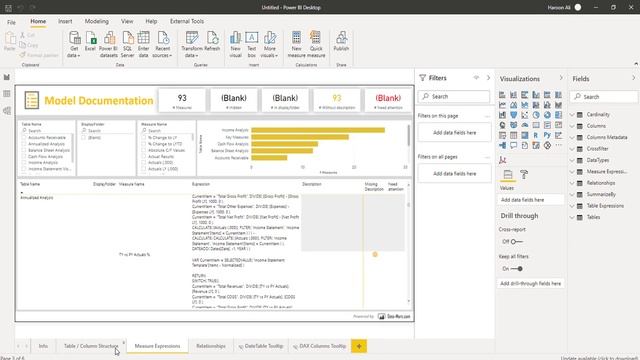Click Add data fields under Filters on all pages
The height and width of the screenshot is (360, 640).
[x=454, y=173]
